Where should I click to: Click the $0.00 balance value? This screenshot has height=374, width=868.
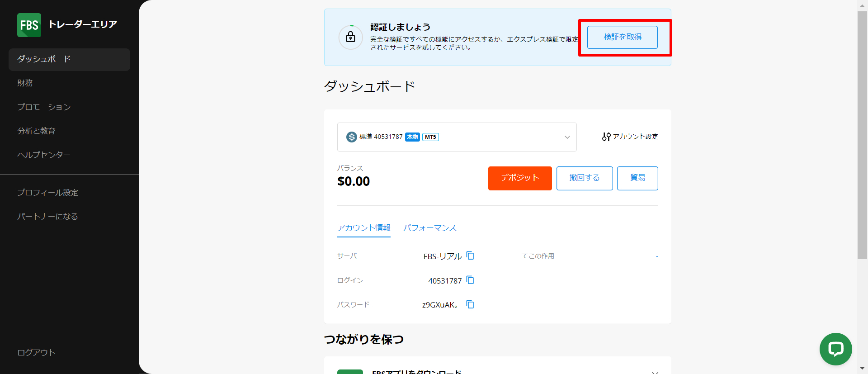pyautogui.click(x=354, y=181)
